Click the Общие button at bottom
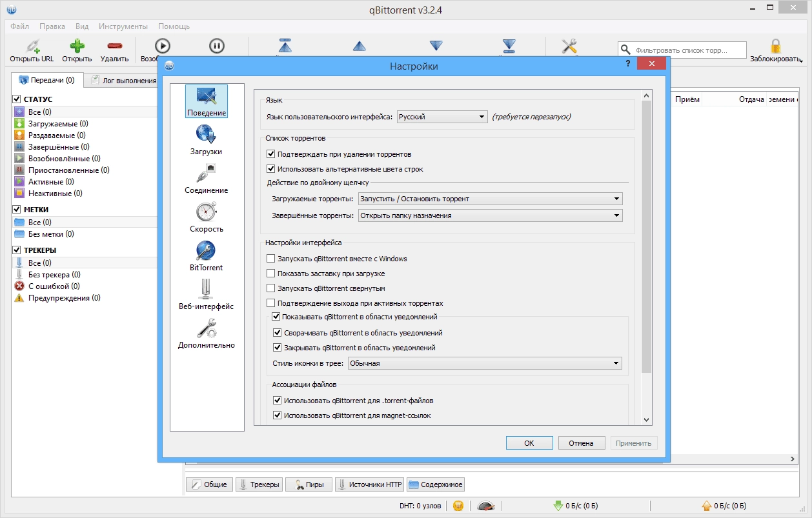 (208, 484)
